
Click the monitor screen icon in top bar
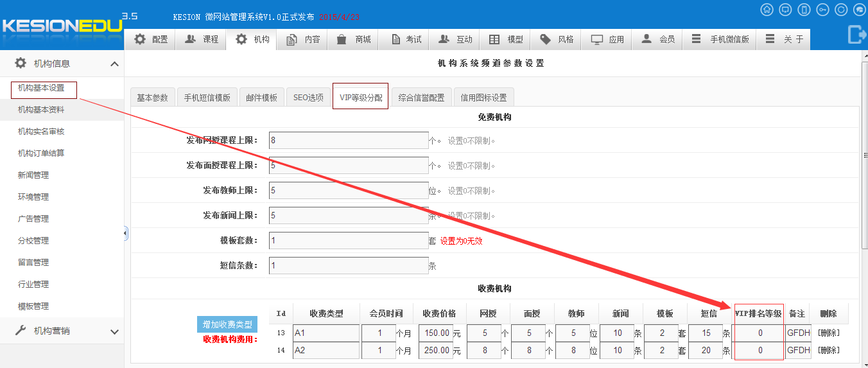785,10
